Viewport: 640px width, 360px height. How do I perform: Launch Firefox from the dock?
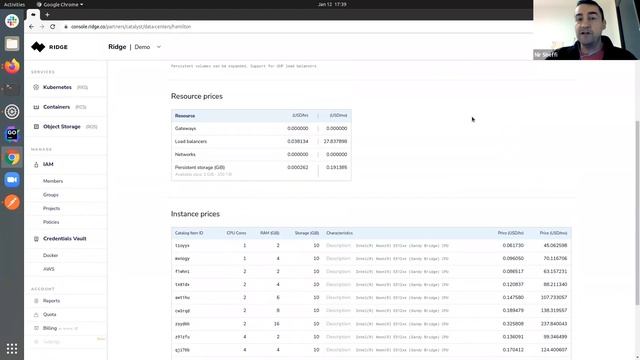click(12, 66)
